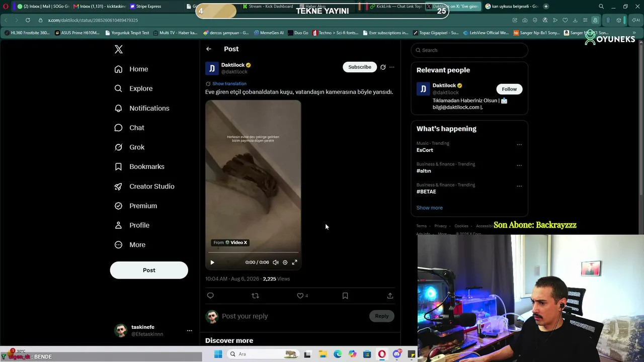Open video settings gear
644x362 pixels.
pyautogui.click(x=285, y=262)
